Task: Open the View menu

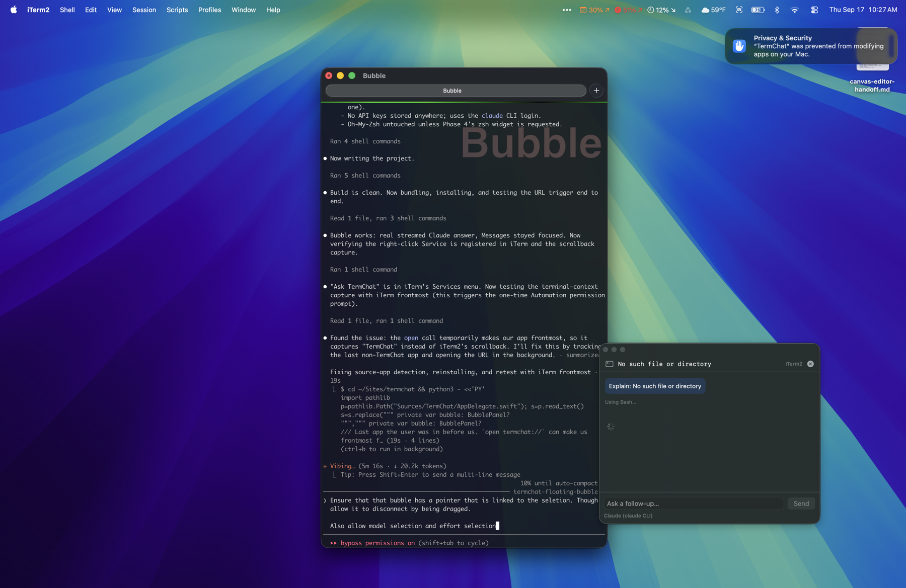Action: [114, 10]
